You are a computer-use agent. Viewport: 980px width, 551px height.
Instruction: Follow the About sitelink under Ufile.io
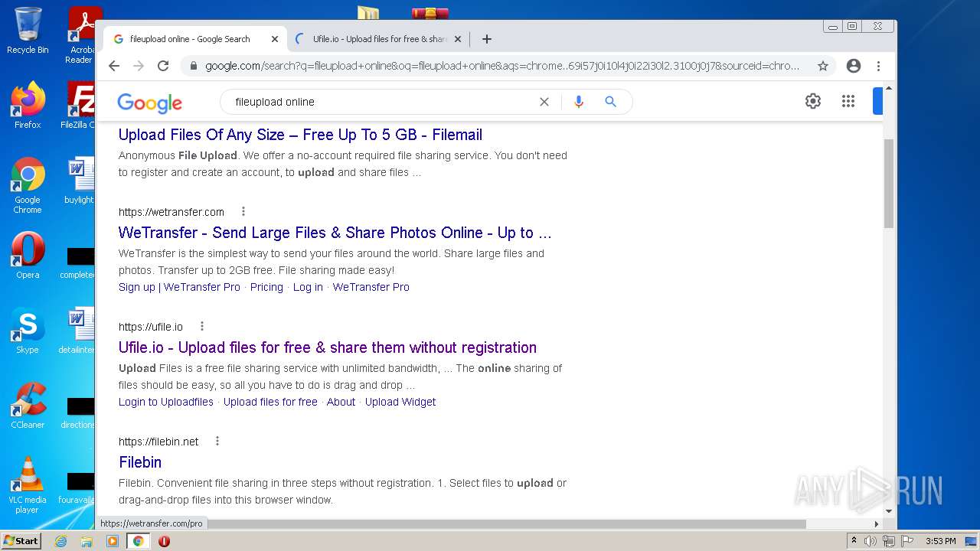(x=341, y=402)
